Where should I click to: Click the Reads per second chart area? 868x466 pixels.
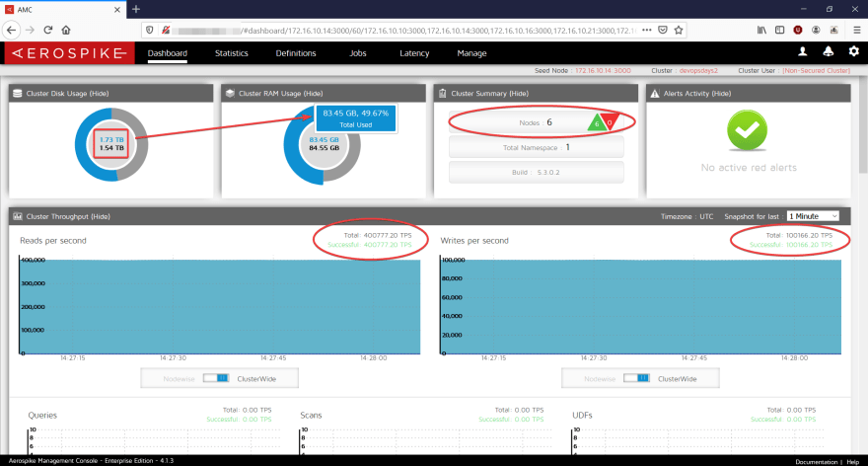(220, 306)
